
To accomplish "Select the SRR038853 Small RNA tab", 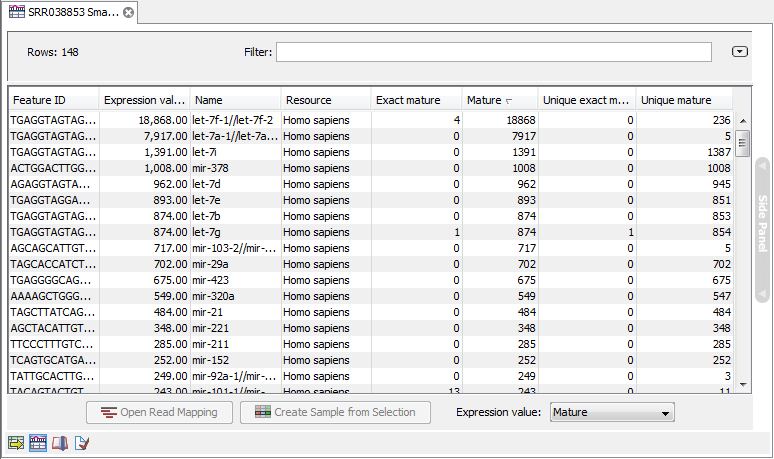I will (70, 12).
